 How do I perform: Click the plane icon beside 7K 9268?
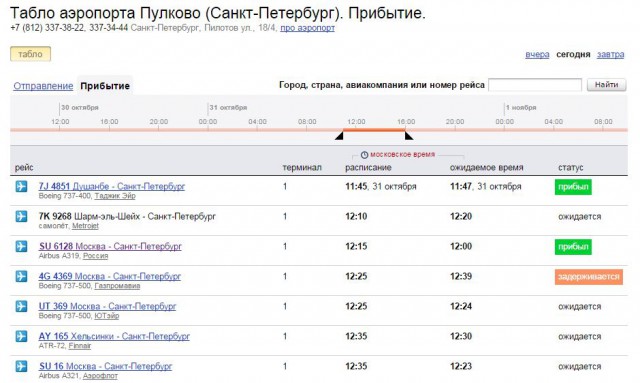tap(21, 216)
